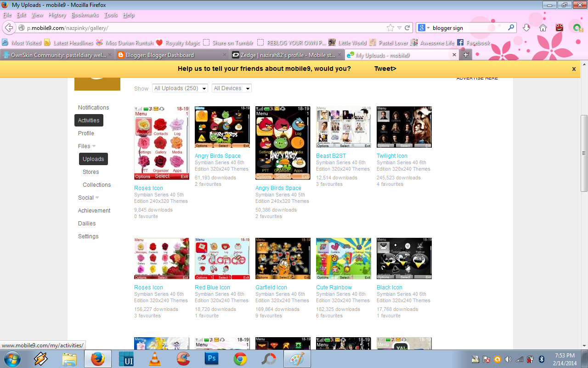Open the All Uploads (250) dropdown

(180, 88)
